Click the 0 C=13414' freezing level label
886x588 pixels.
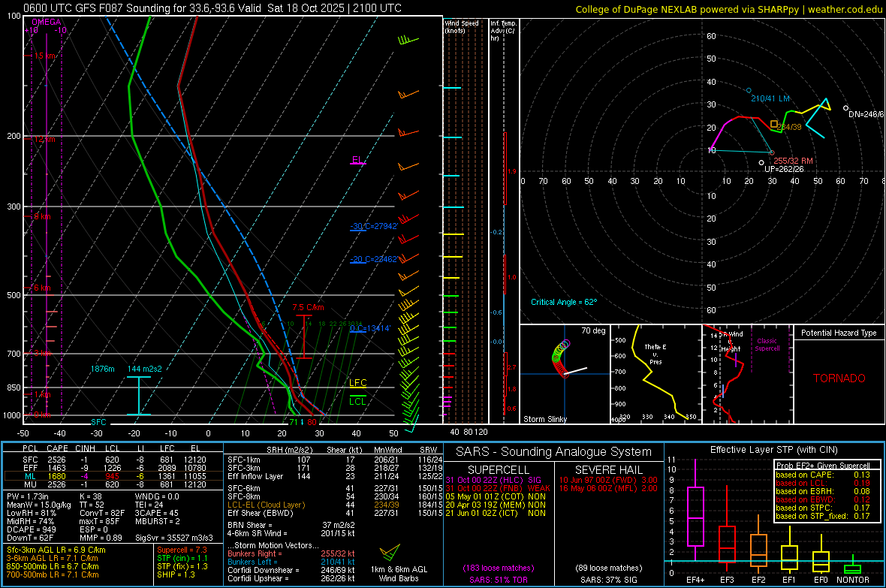(370, 328)
